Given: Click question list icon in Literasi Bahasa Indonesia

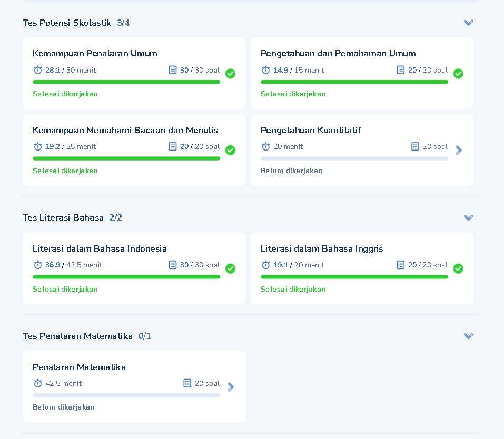Looking at the screenshot, I should coord(173,265).
